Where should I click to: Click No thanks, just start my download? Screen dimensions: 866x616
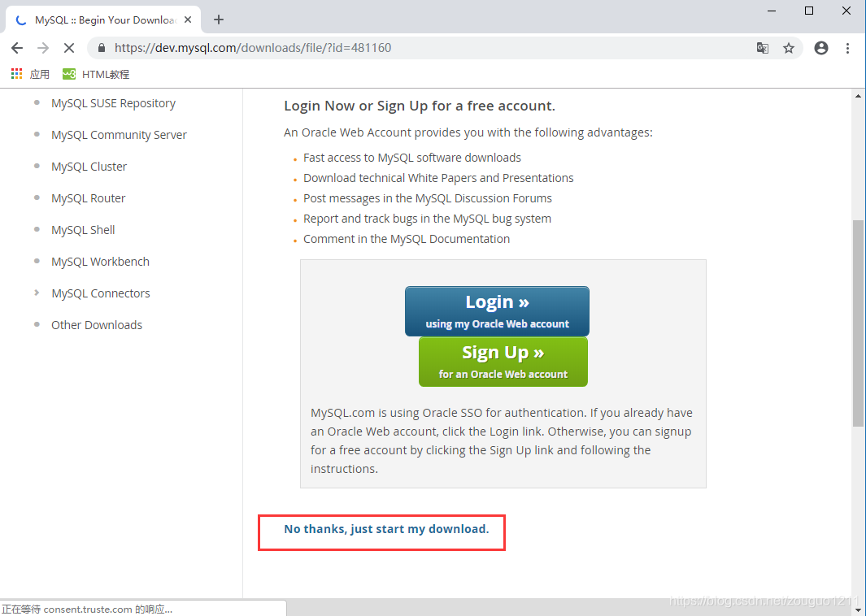coord(386,529)
